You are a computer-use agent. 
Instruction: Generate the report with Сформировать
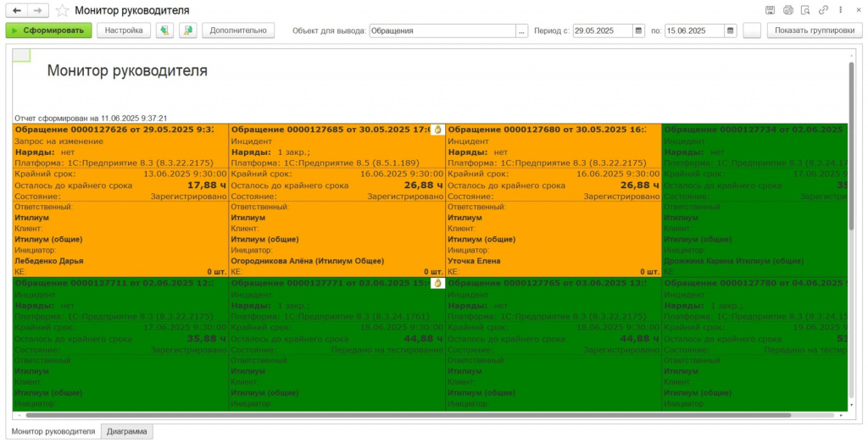pyautogui.click(x=48, y=30)
